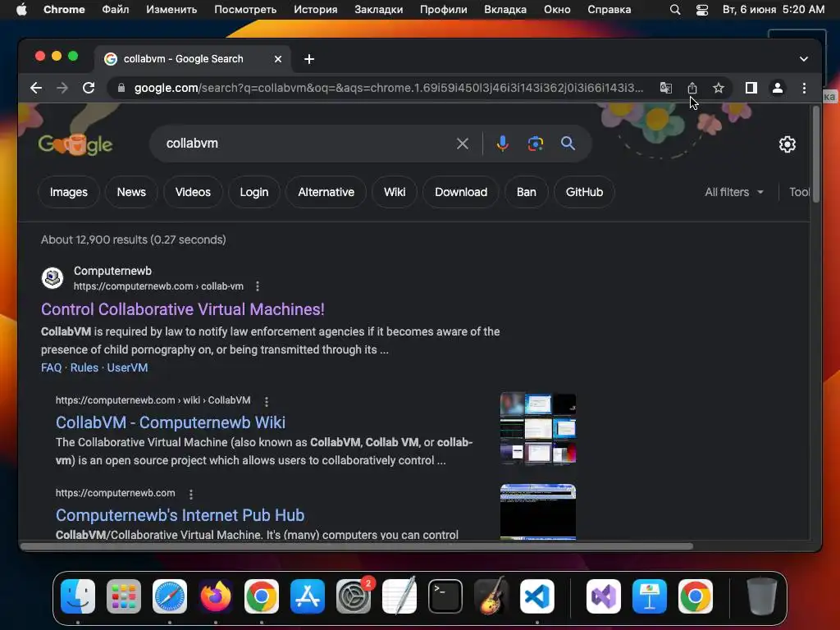Bookmark this page with star icon

pyautogui.click(x=719, y=88)
